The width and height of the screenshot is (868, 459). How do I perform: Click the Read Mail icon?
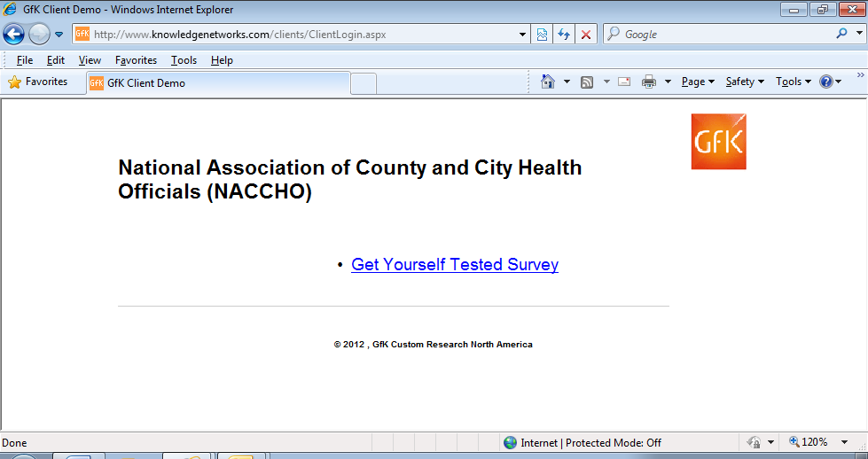coord(624,82)
